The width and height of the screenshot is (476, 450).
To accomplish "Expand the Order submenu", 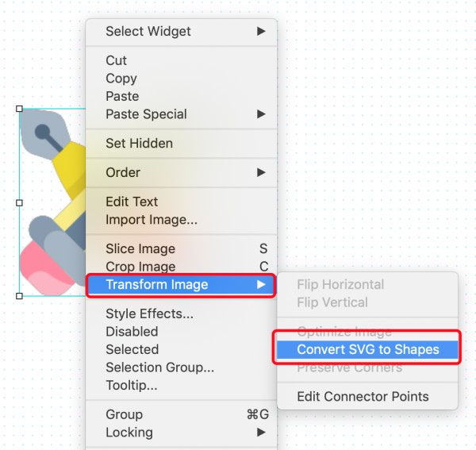I will tap(181, 172).
